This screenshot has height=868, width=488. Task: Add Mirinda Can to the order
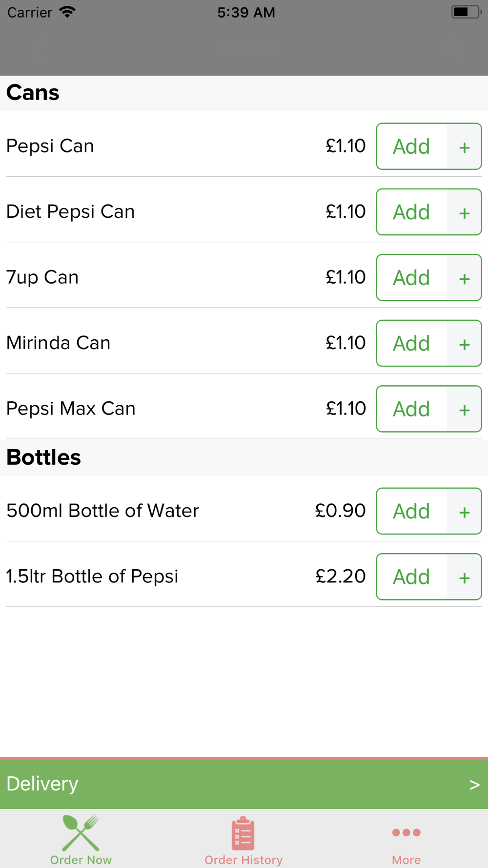[411, 343]
